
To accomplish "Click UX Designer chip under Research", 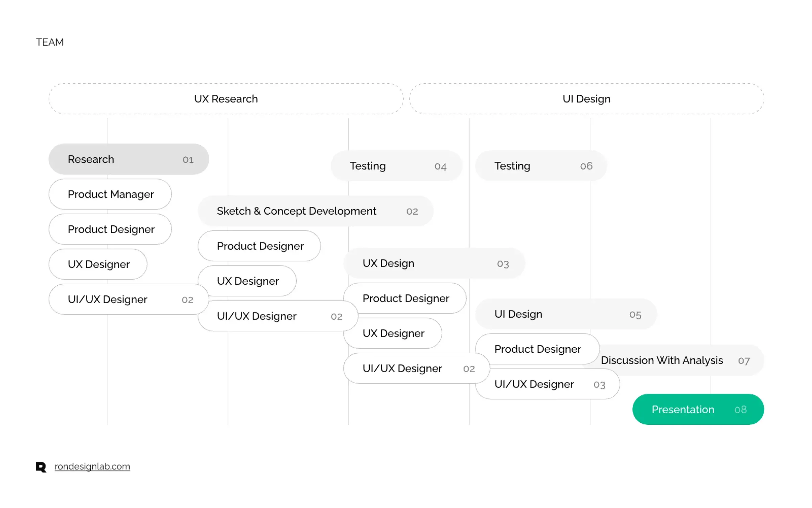I will click(98, 264).
